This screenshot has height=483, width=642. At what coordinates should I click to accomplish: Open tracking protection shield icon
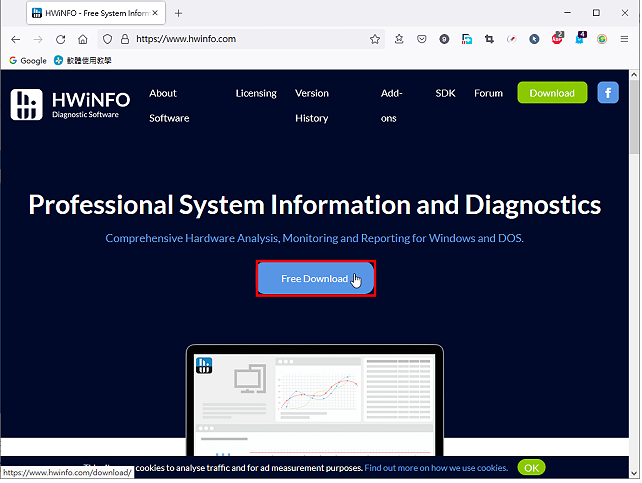pyautogui.click(x=107, y=39)
